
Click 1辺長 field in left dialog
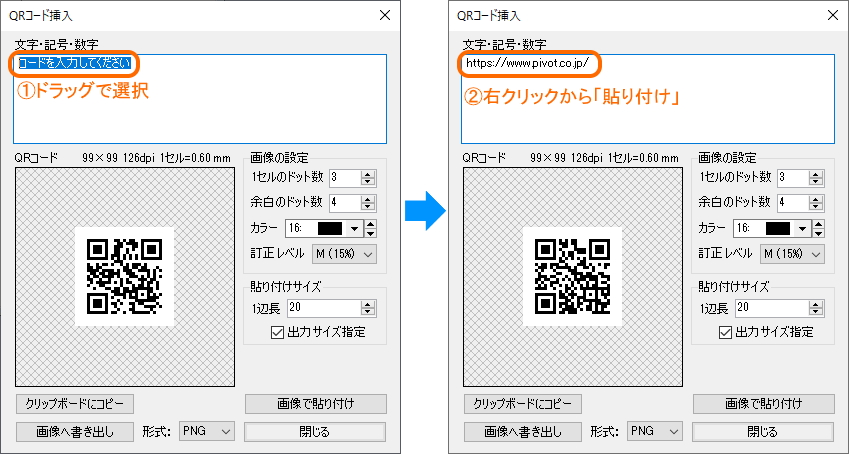[x=324, y=308]
